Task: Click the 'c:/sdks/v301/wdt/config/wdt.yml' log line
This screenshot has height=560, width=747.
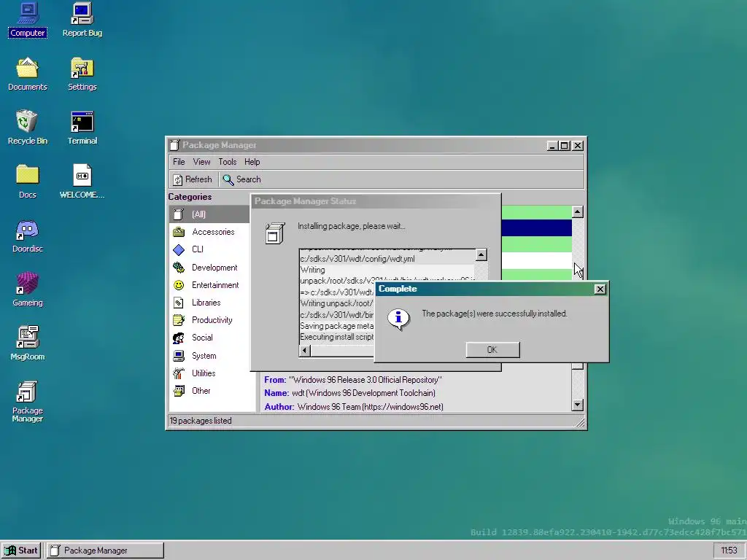Action: click(357, 259)
